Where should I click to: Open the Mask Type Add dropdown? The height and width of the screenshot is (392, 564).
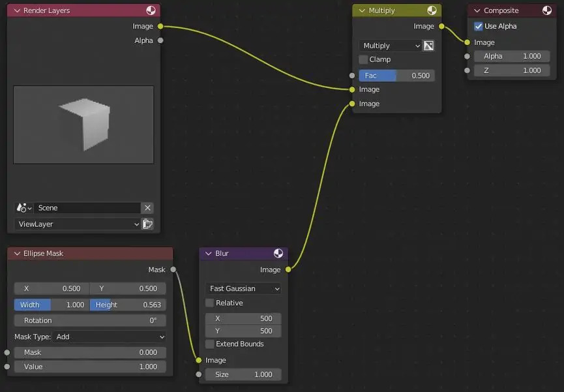111,337
